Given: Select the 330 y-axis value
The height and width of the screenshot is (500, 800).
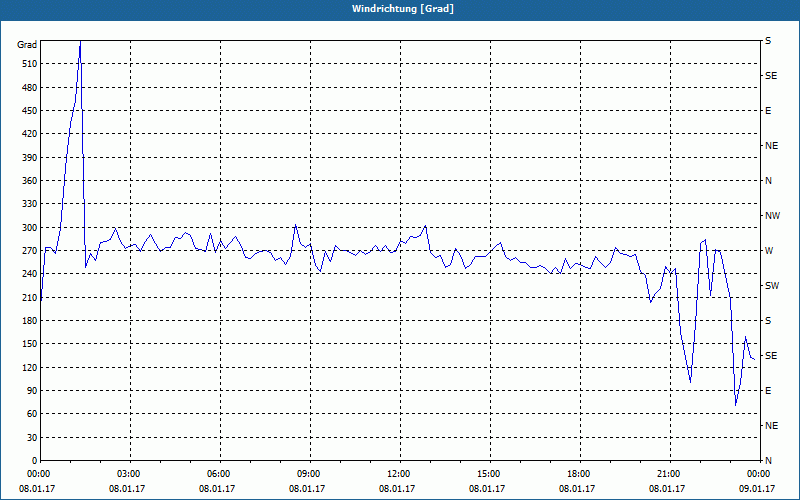Looking at the screenshot, I should [x=30, y=204].
